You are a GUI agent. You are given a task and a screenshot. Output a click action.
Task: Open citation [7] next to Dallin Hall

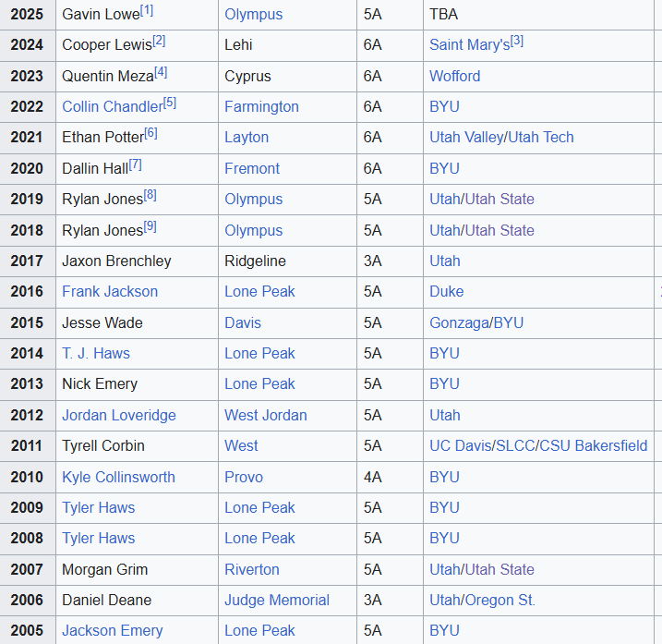(x=135, y=164)
